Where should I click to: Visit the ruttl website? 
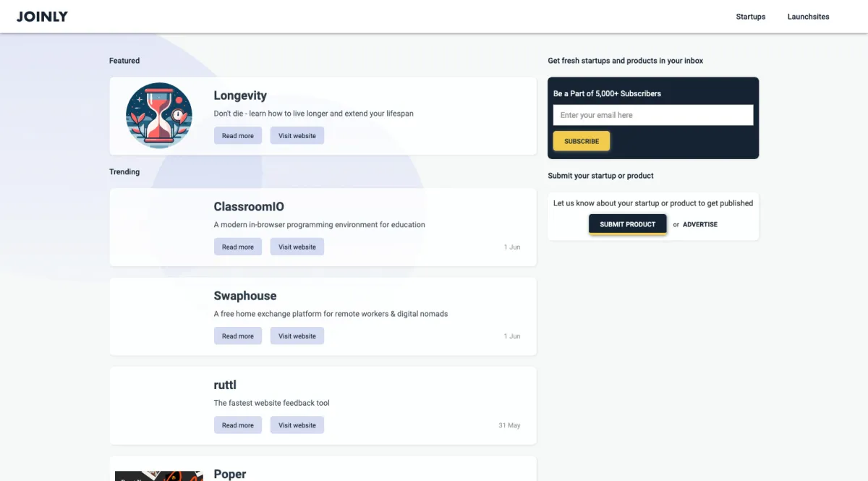click(297, 425)
